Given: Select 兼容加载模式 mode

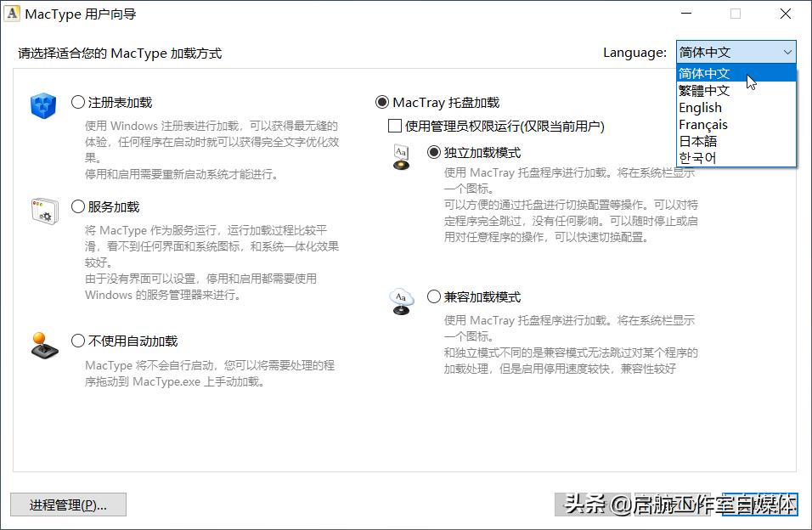Looking at the screenshot, I should [433, 297].
